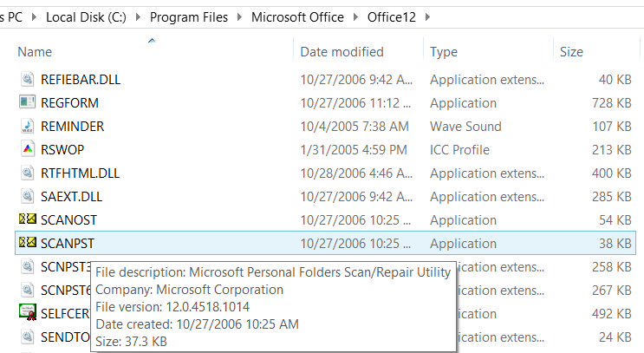This screenshot has height=353, width=644.
Task: Click the 10/28/2006 4:46 date cell
Action: pyautogui.click(x=356, y=173)
